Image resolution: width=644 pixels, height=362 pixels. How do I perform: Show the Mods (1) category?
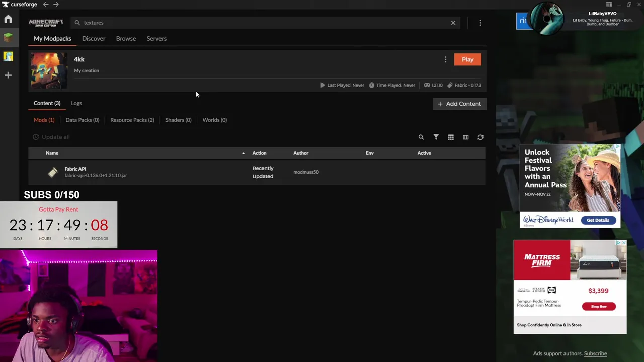pyautogui.click(x=44, y=120)
